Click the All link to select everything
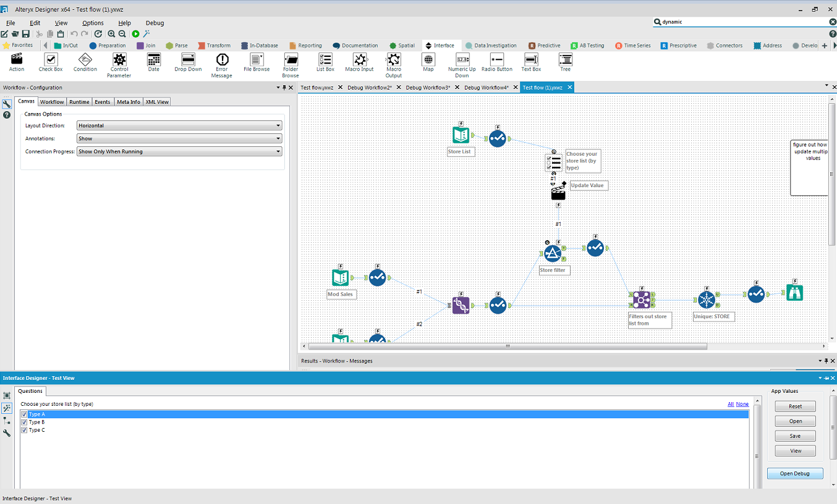The image size is (837, 504). coord(731,404)
